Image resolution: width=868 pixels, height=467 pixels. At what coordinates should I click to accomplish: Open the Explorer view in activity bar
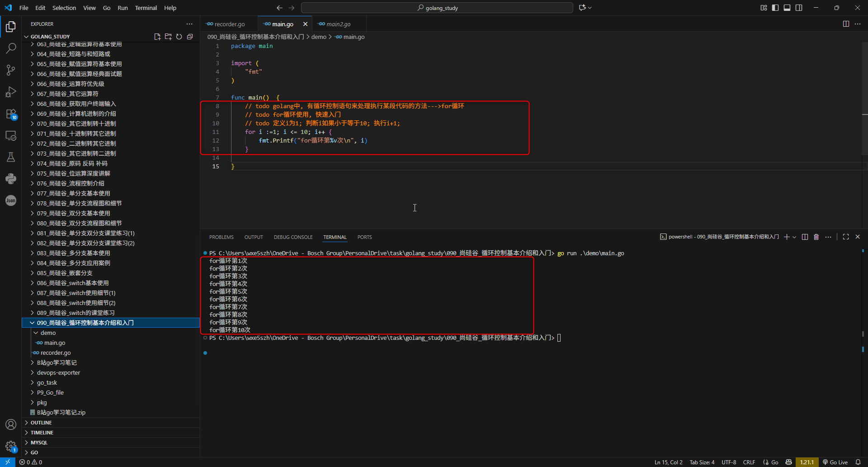11,27
